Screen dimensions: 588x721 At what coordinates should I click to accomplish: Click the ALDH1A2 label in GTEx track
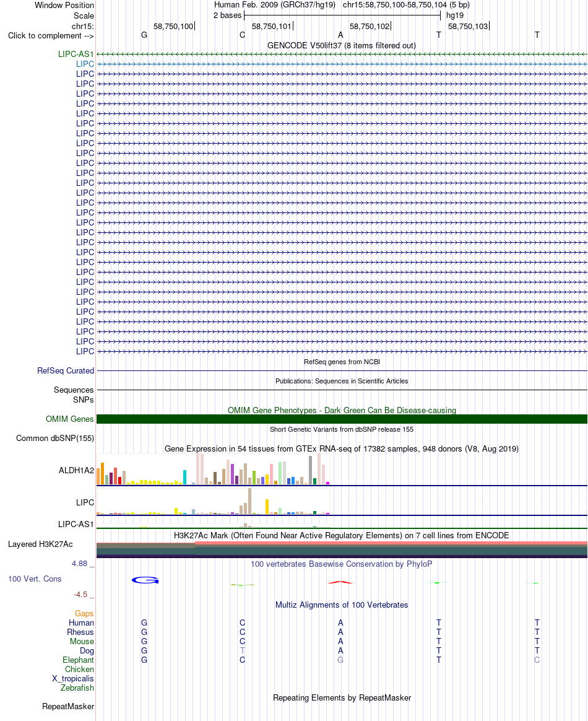point(76,470)
